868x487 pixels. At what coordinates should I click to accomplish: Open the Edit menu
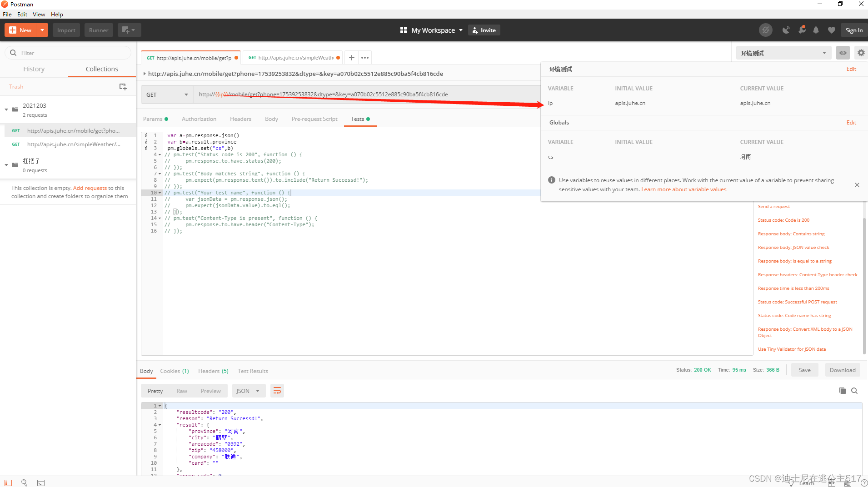pos(22,14)
